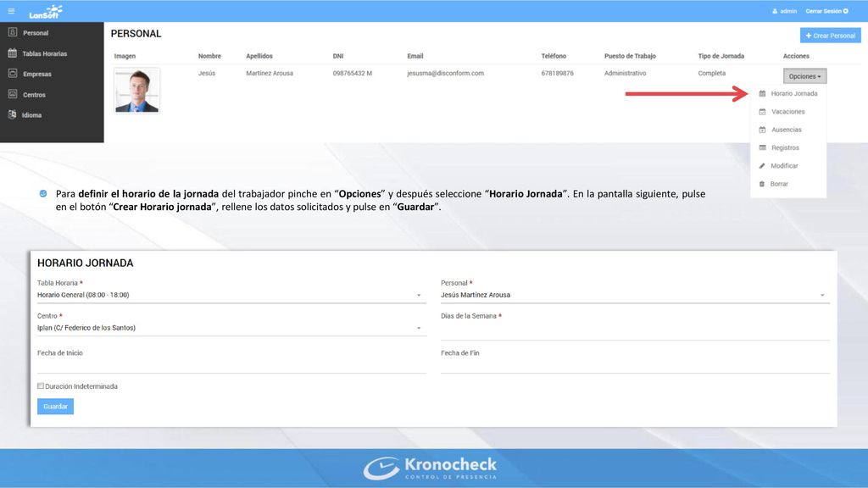868x488 pixels.
Task: Click the Crear Personal button
Action: tap(830, 36)
